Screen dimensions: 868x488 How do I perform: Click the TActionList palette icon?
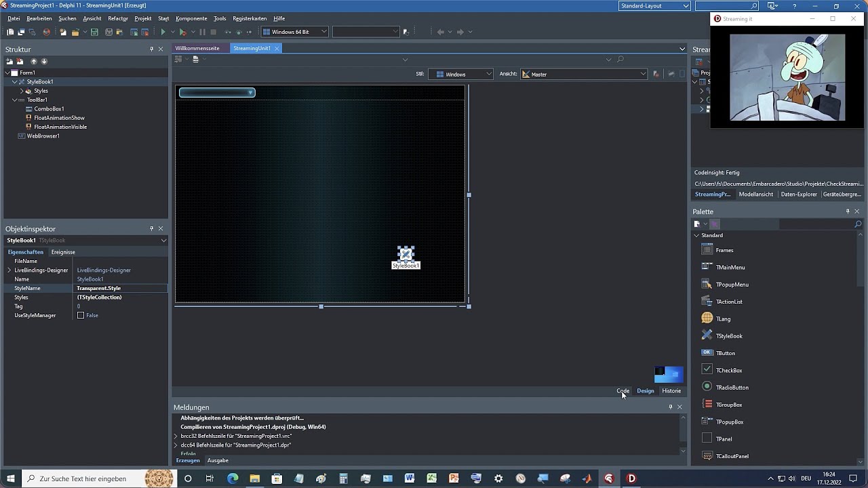click(707, 302)
